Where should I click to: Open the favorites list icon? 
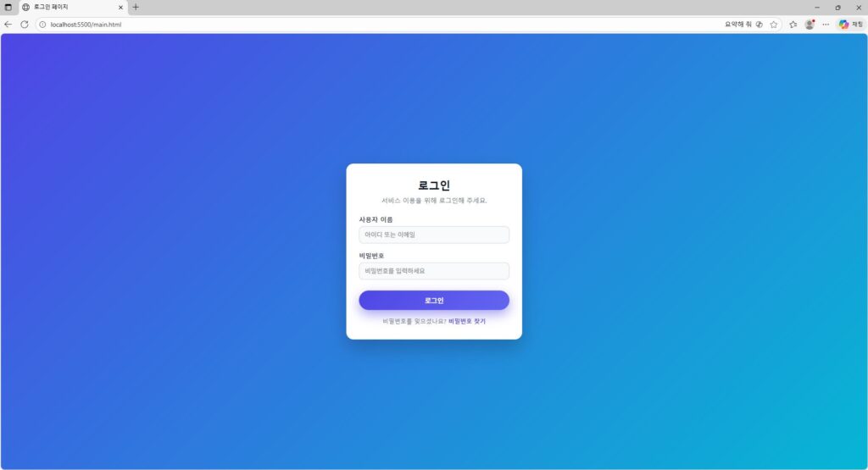[x=793, y=25]
